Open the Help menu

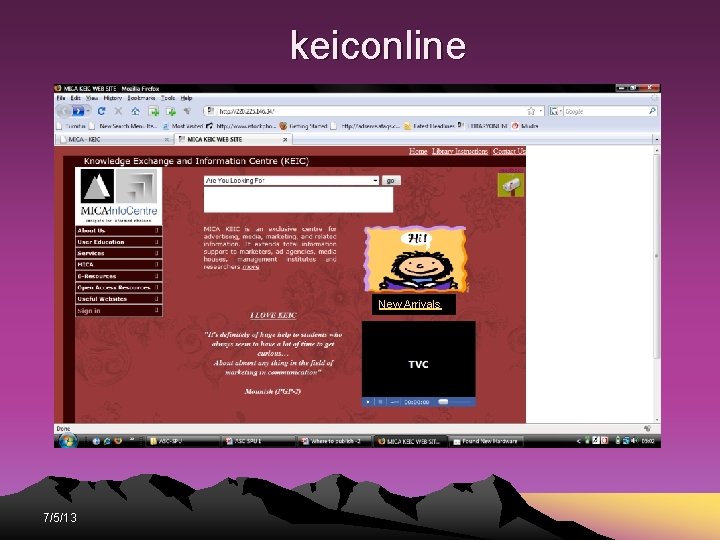click(186, 98)
